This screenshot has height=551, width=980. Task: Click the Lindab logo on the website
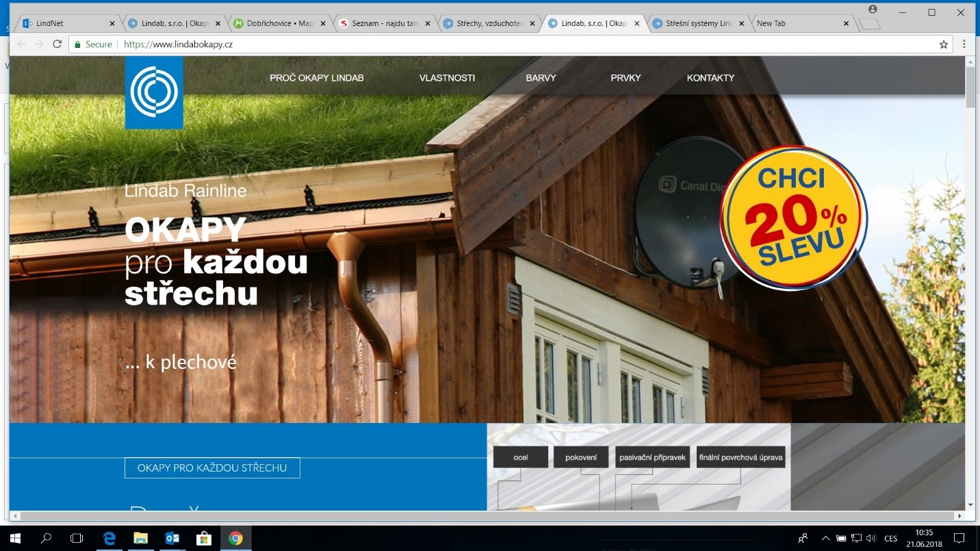click(x=154, y=92)
